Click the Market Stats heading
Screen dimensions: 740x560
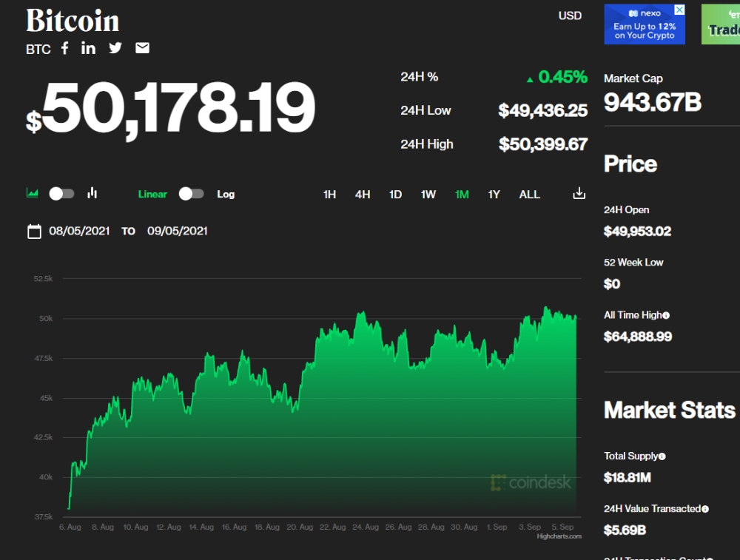click(x=670, y=411)
